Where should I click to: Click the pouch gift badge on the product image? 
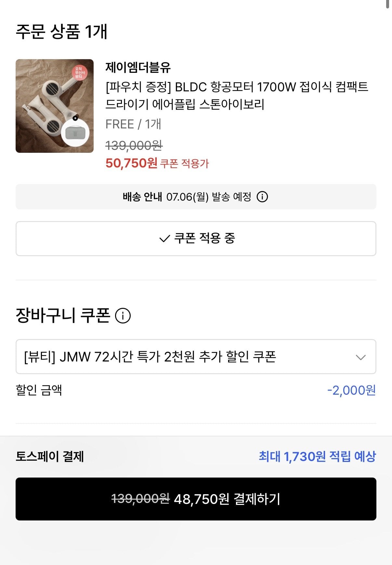[x=75, y=133]
